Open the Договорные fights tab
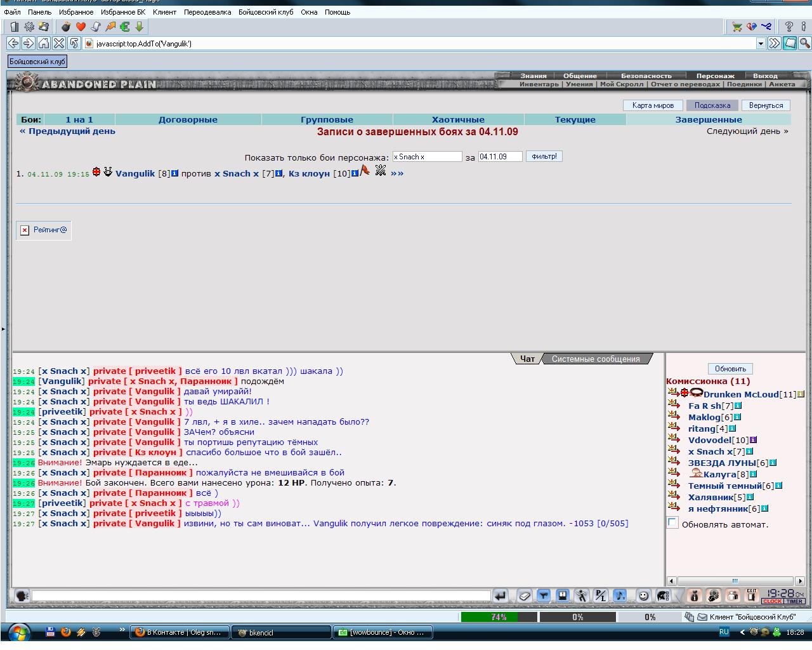The height and width of the screenshot is (650, 812). tap(188, 119)
